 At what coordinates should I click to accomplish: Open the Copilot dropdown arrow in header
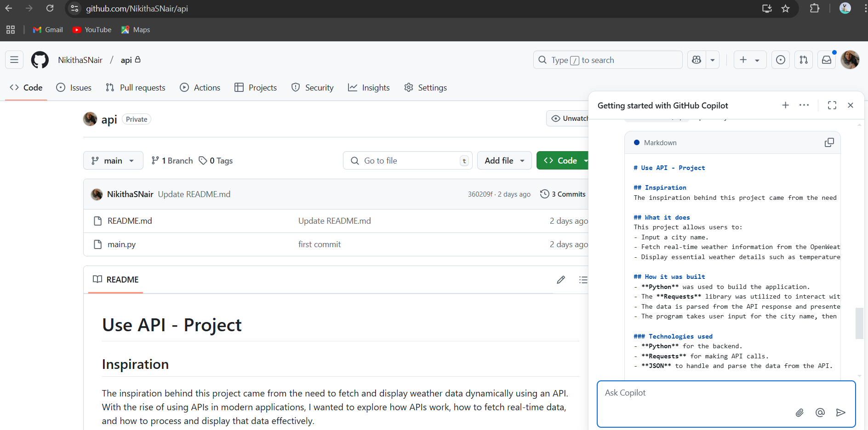click(x=713, y=60)
